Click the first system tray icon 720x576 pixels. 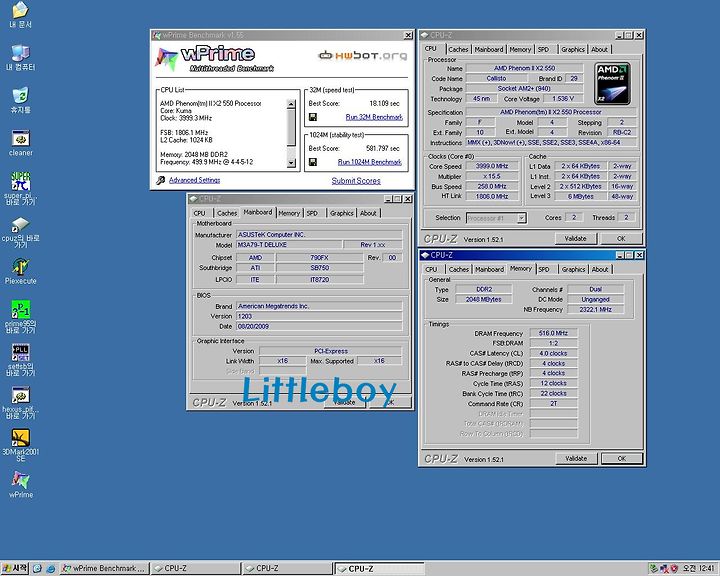point(653,569)
